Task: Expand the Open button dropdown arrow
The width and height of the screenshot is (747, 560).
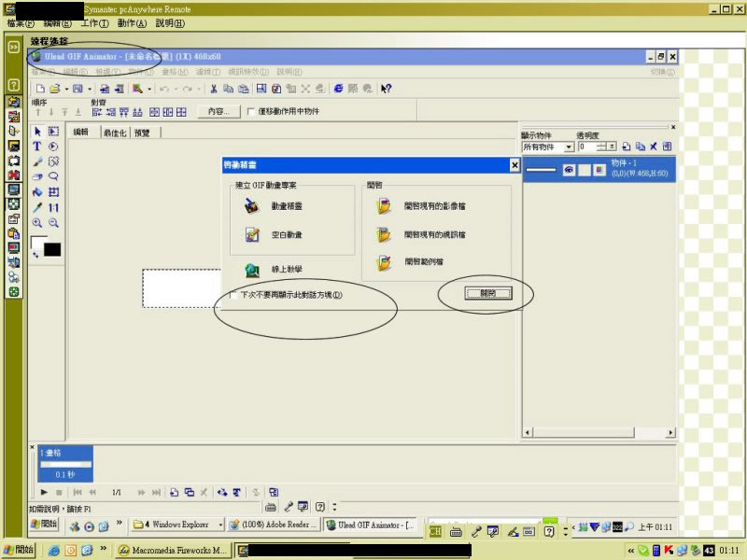Action: [x=66, y=89]
